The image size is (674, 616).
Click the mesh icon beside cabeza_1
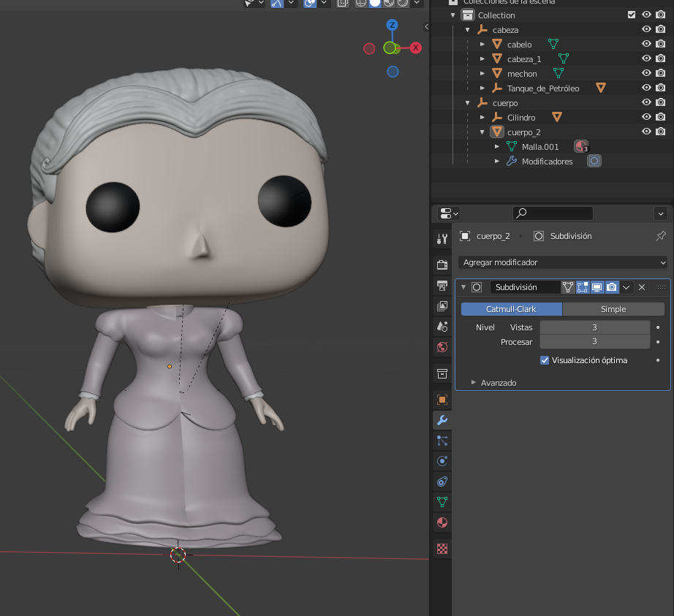[563, 58]
